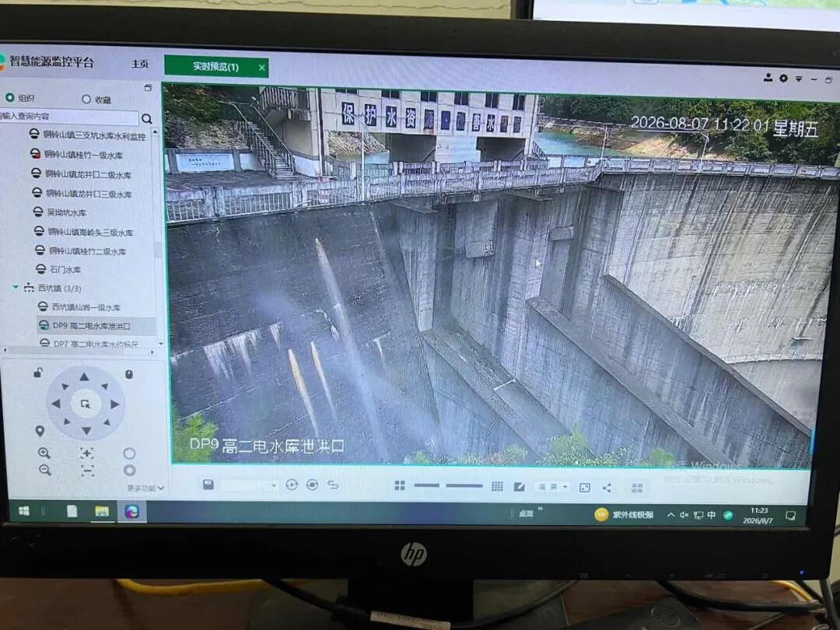The image size is (840, 630).
Task: Click the taskbar clock showing 11:23
Action: pyautogui.click(x=758, y=516)
